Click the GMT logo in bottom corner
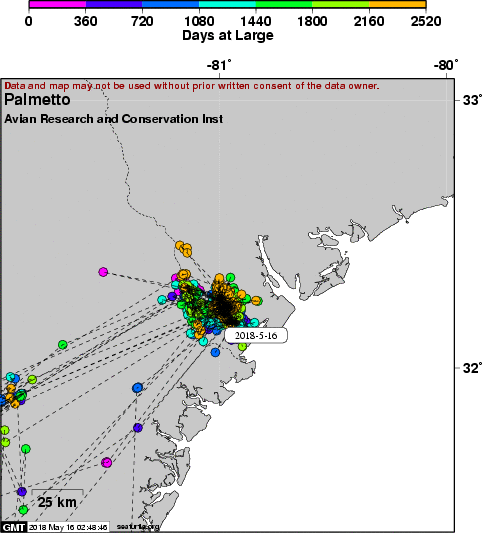The height and width of the screenshot is (533, 482). coord(14,527)
